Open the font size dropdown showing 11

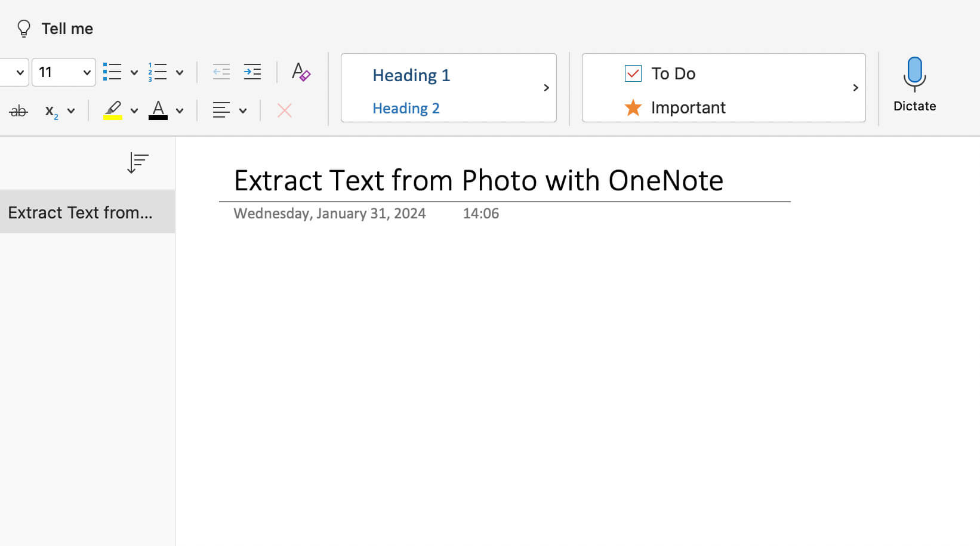pyautogui.click(x=64, y=72)
